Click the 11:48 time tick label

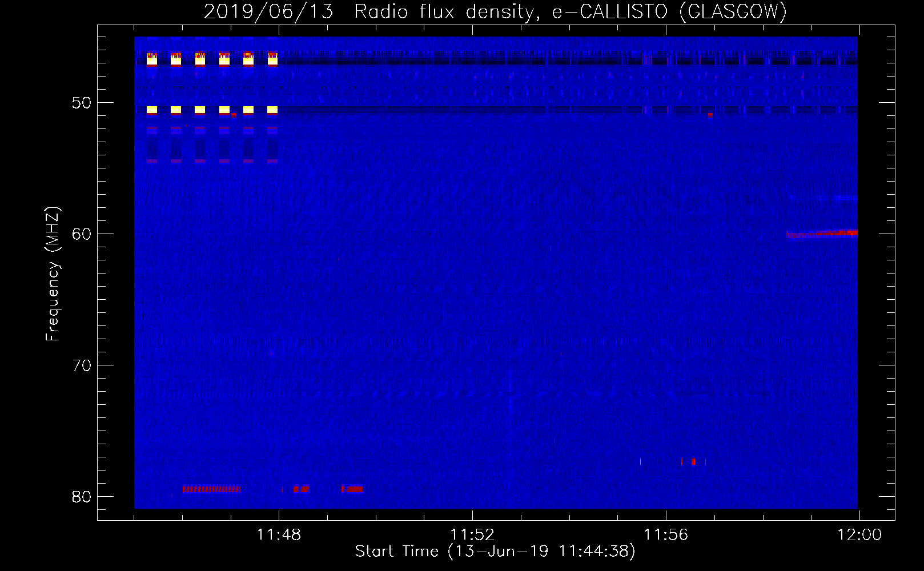(x=279, y=535)
